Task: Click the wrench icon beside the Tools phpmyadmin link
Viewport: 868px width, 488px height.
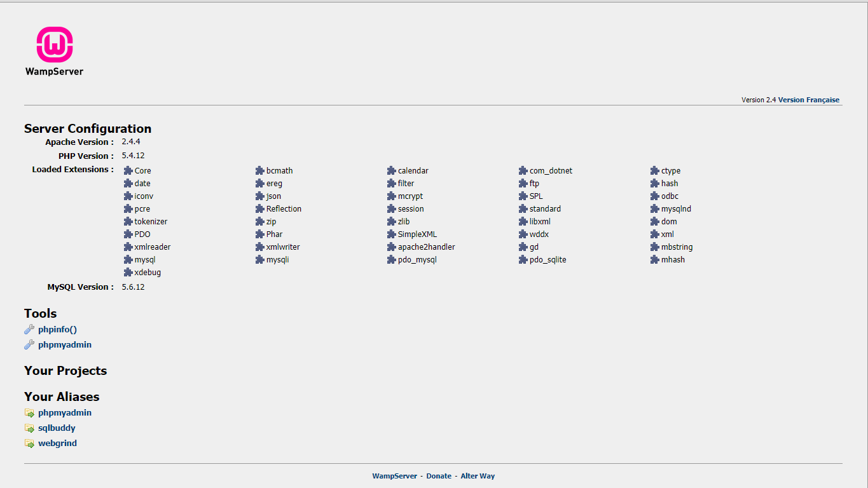Action: click(29, 344)
